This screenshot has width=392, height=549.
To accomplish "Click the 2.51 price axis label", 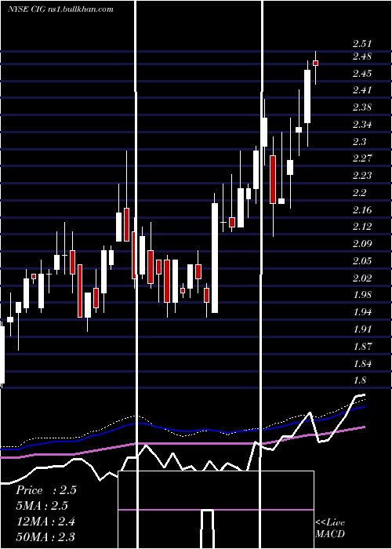I will (362, 44).
